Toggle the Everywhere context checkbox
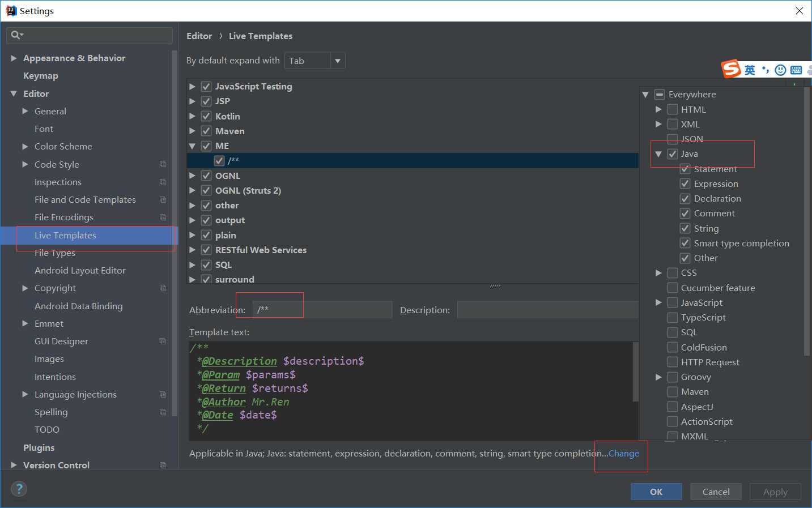 pyautogui.click(x=660, y=95)
